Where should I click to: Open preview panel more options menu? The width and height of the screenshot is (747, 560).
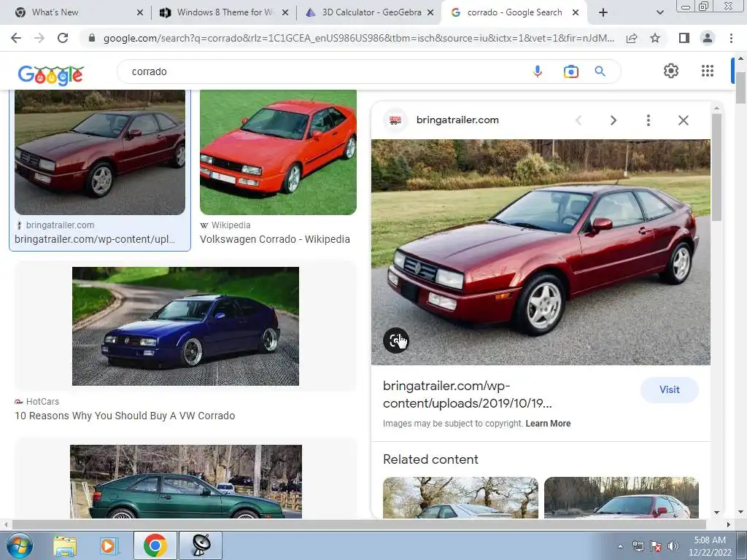coord(648,120)
